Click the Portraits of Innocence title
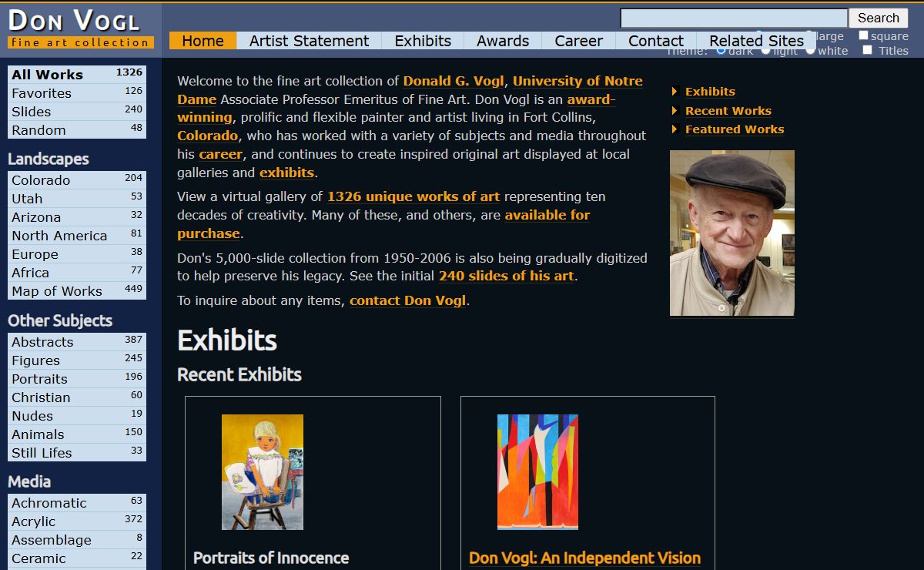Image resolution: width=924 pixels, height=570 pixels. 271,558
